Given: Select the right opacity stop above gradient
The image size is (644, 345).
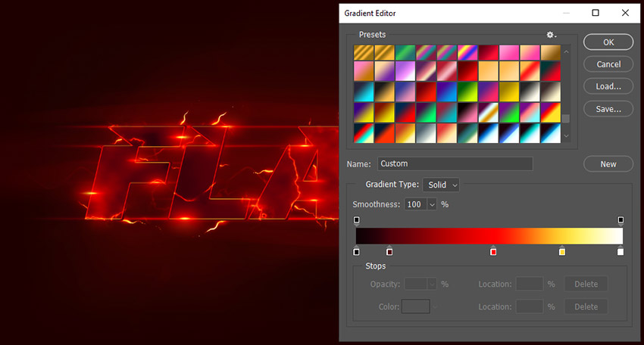Looking at the screenshot, I should [x=621, y=220].
